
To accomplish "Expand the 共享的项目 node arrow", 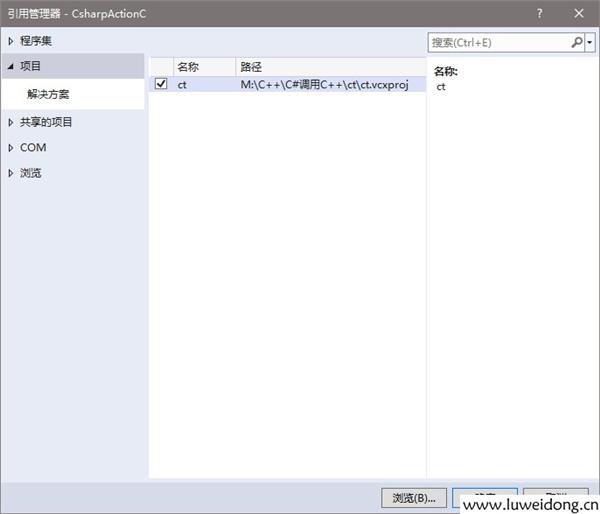I will click(x=11, y=122).
